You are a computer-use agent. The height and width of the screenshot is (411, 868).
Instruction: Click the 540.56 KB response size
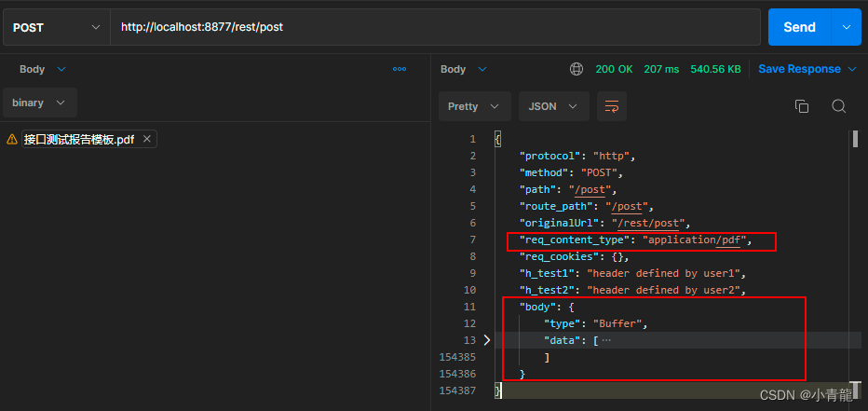pos(715,69)
